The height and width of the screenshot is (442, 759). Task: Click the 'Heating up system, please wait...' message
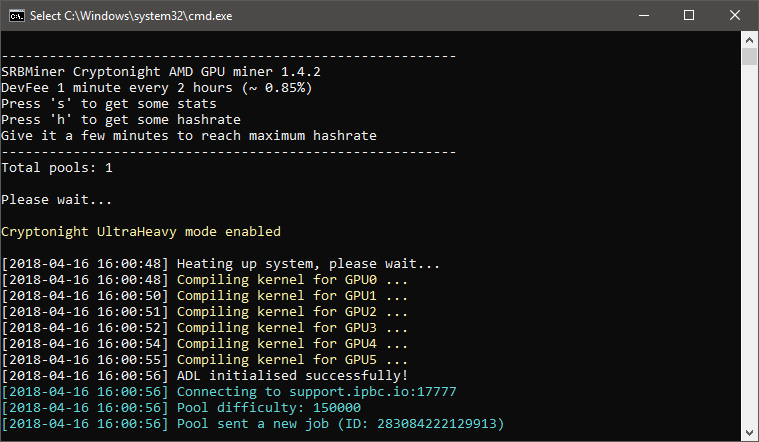[x=308, y=264]
